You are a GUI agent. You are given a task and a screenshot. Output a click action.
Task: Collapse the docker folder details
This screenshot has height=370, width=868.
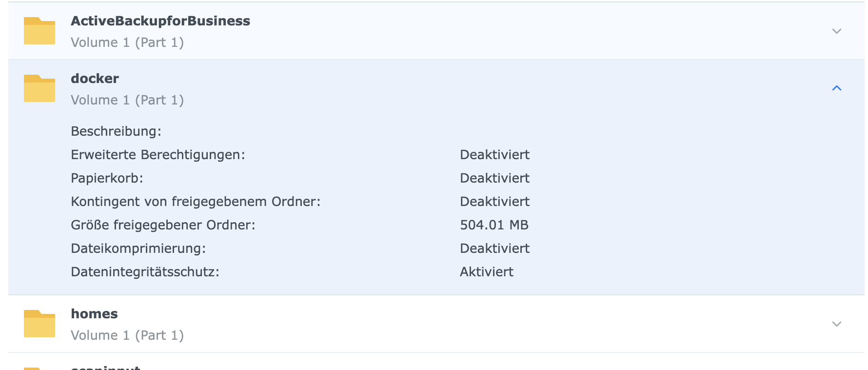coord(836,88)
